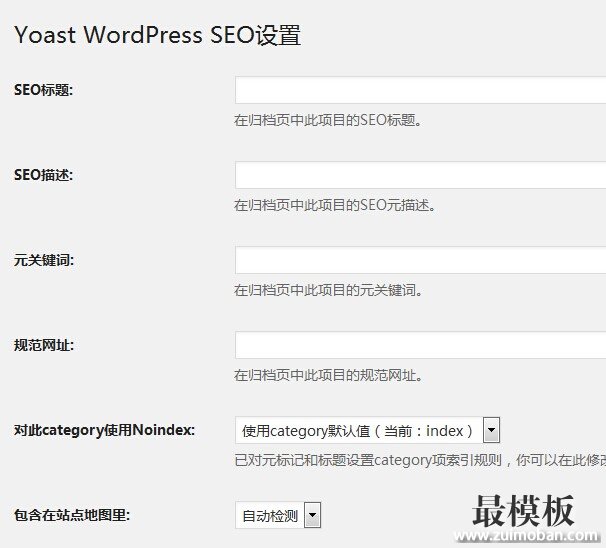Focus the SEO描述 input box

click(x=420, y=175)
